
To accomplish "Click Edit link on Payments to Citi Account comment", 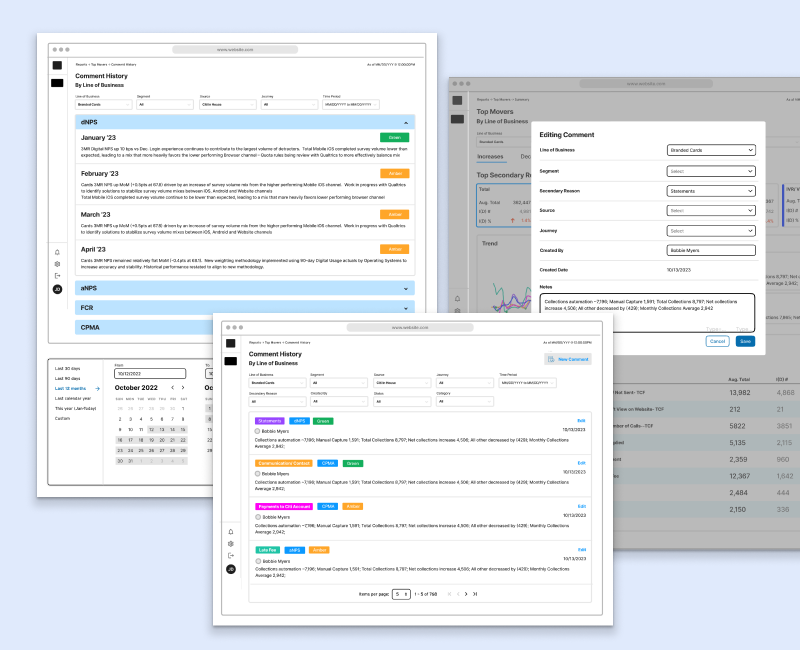I will click(x=582, y=506).
